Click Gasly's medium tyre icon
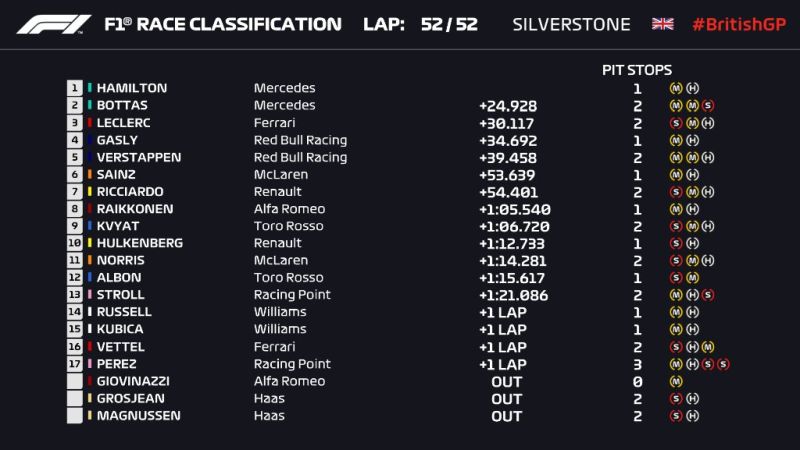 [677, 140]
